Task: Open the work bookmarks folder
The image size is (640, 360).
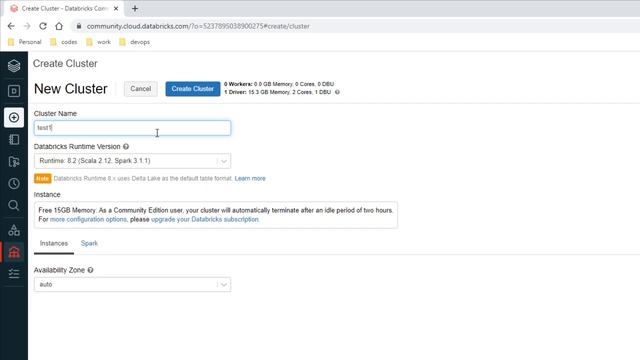Action: [x=98, y=42]
